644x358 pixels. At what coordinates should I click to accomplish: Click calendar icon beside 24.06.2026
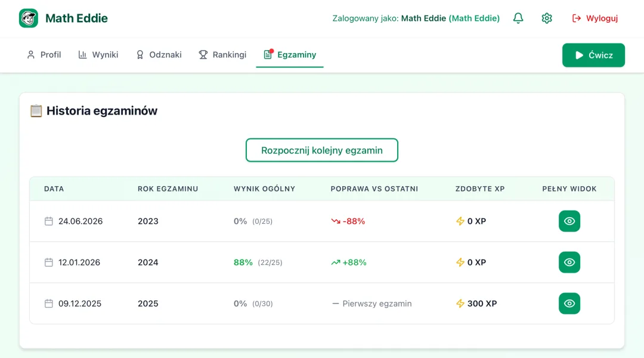(x=48, y=221)
